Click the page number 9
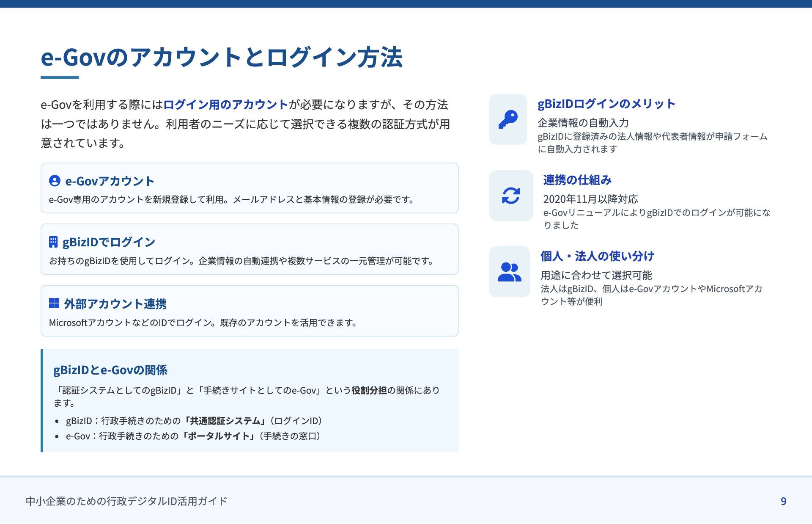The image size is (812, 524). coord(783,502)
